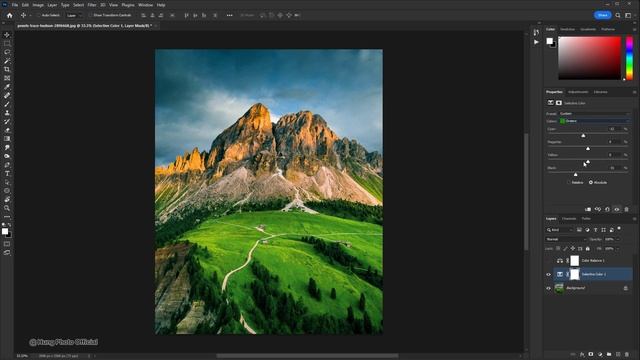Viewport: 640px width, 360px height.
Task: Create a new group folder icon
Action: pyautogui.click(x=609, y=354)
